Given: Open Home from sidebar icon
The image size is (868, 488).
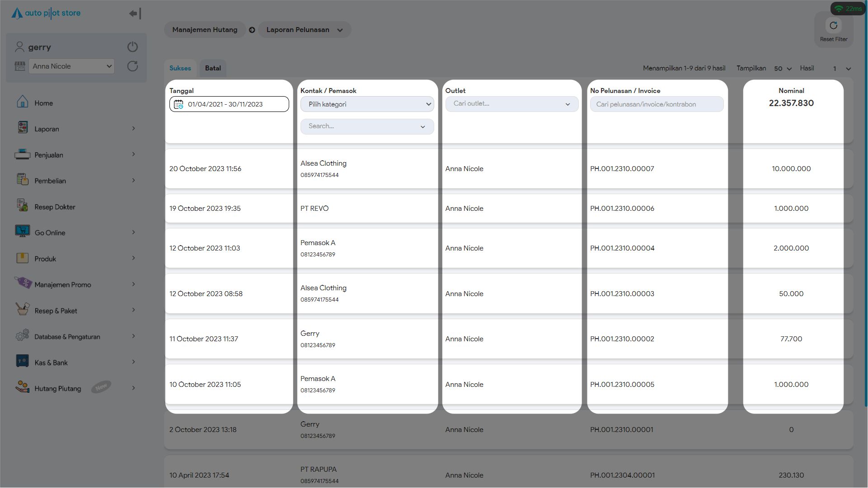Looking at the screenshot, I should (x=22, y=102).
